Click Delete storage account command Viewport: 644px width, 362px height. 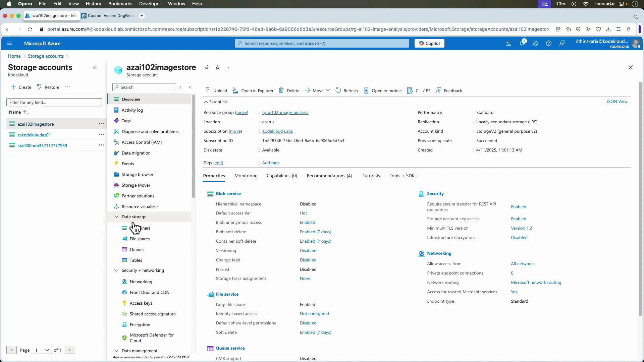(x=289, y=90)
